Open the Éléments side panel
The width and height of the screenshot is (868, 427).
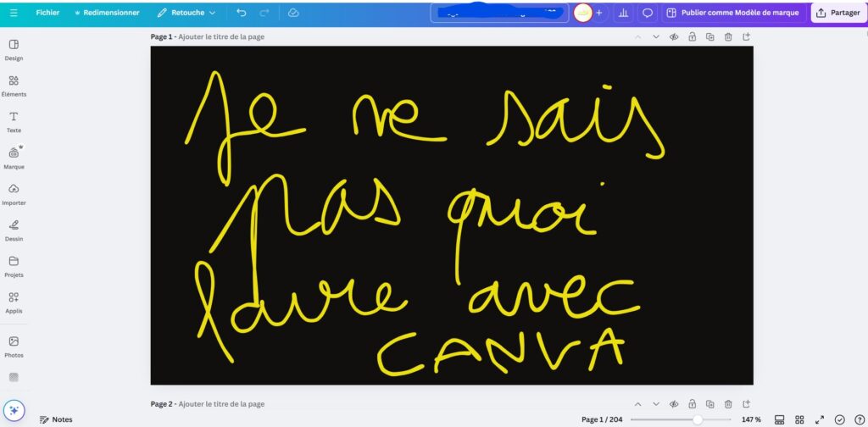[x=14, y=86]
